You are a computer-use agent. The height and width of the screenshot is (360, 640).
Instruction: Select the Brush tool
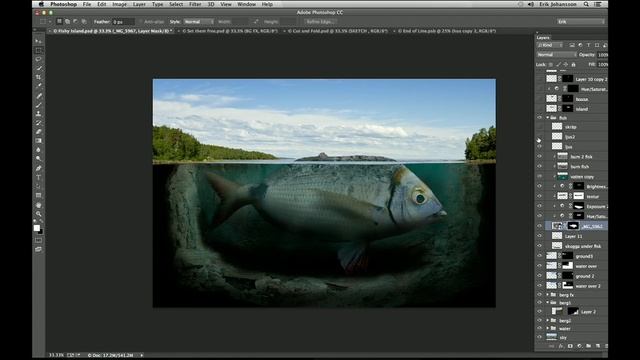(x=38, y=105)
